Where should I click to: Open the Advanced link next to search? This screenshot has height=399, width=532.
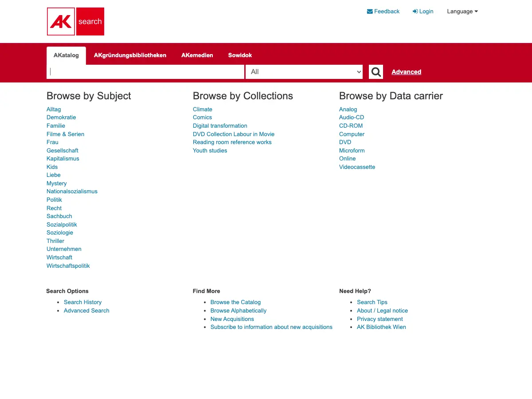coord(406,72)
